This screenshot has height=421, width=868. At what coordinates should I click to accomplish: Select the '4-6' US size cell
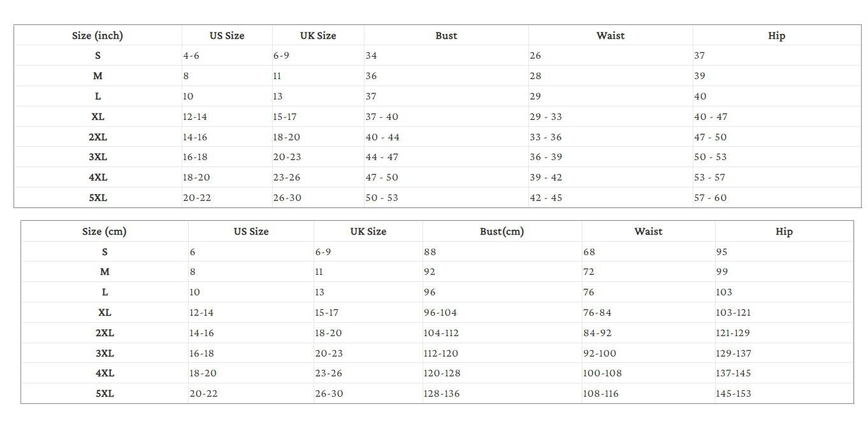point(227,55)
